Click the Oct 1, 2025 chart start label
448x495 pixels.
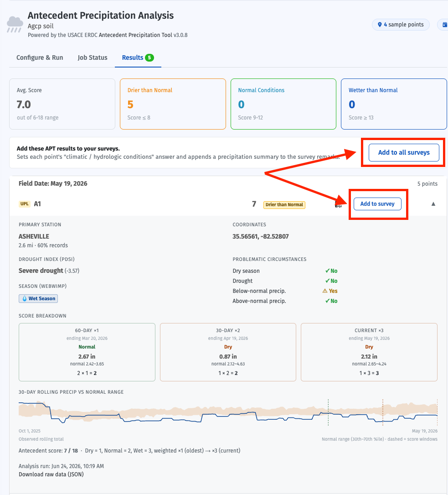[x=30, y=431]
